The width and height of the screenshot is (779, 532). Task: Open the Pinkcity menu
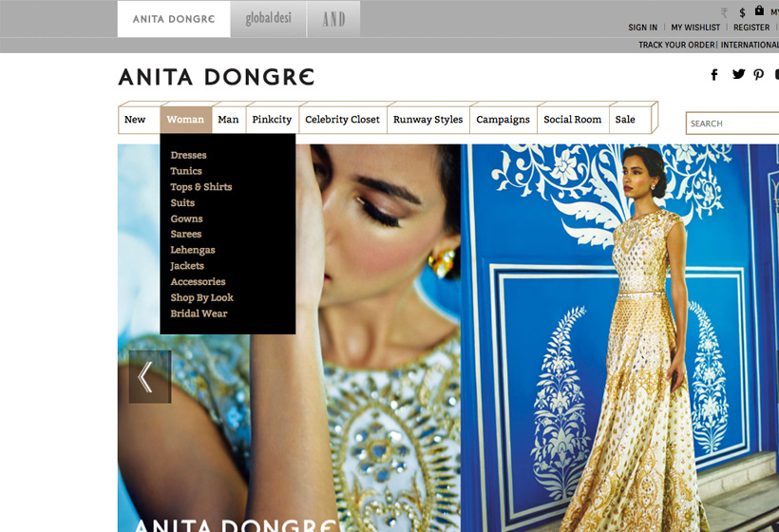point(272,120)
